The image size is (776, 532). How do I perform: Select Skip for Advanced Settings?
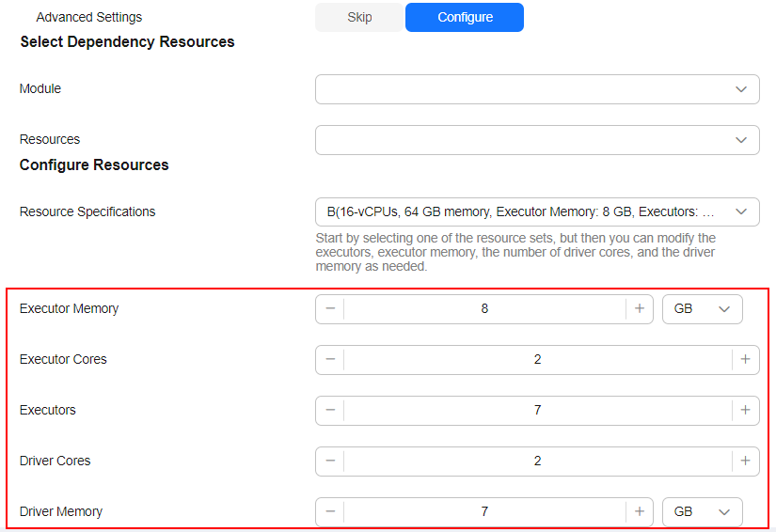point(359,17)
